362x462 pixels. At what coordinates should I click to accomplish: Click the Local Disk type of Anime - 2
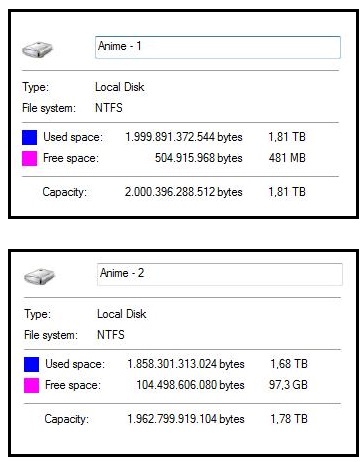click(x=122, y=314)
